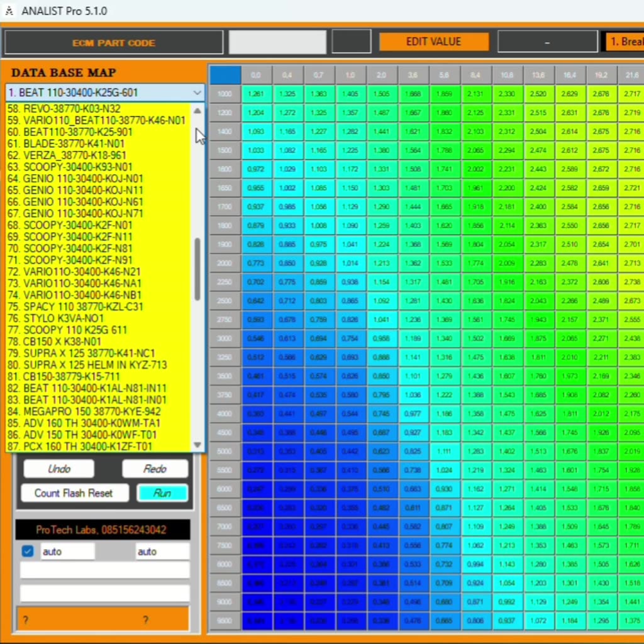Open the DATA BASE MAP dropdown arrow
This screenshot has height=644, width=644.
click(197, 93)
